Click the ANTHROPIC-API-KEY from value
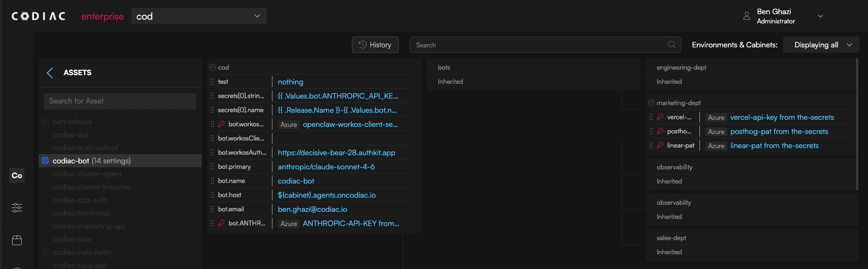The height and width of the screenshot is (269, 868). [x=351, y=223]
